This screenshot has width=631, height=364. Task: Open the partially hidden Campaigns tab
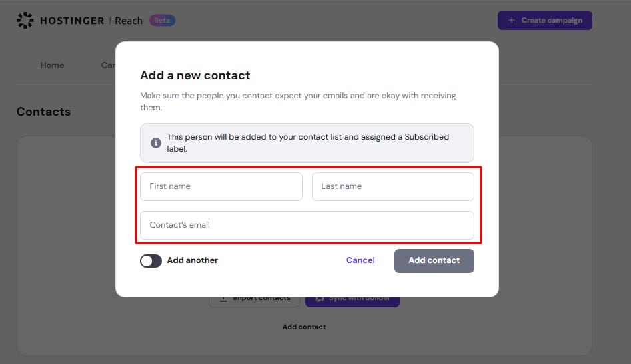108,65
